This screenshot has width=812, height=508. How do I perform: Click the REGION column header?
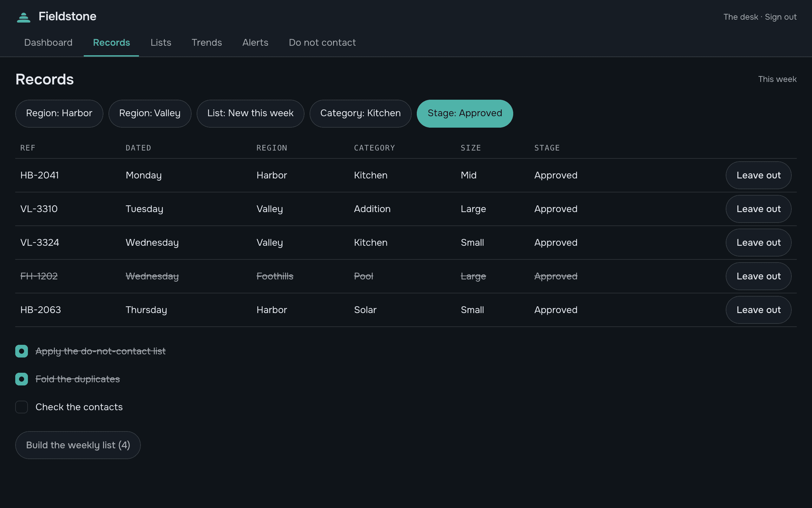(272, 148)
